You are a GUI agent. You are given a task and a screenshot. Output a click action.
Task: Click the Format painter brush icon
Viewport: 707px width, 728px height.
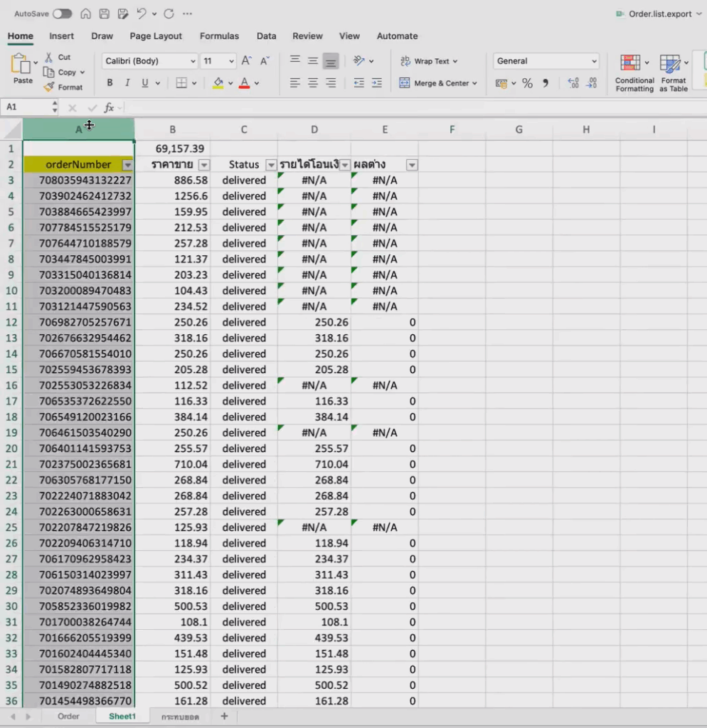(49, 87)
